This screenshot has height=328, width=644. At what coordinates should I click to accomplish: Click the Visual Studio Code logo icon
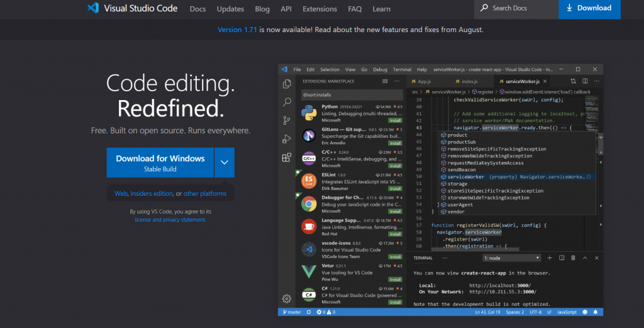click(x=93, y=8)
